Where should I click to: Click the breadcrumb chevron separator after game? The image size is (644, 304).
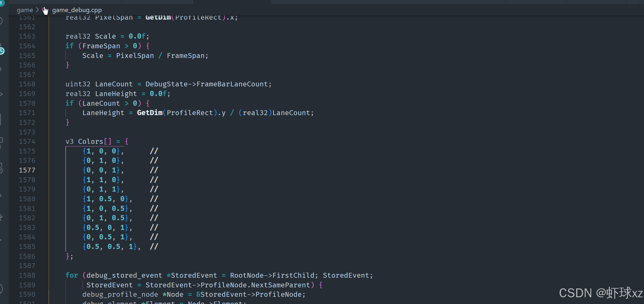point(37,10)
